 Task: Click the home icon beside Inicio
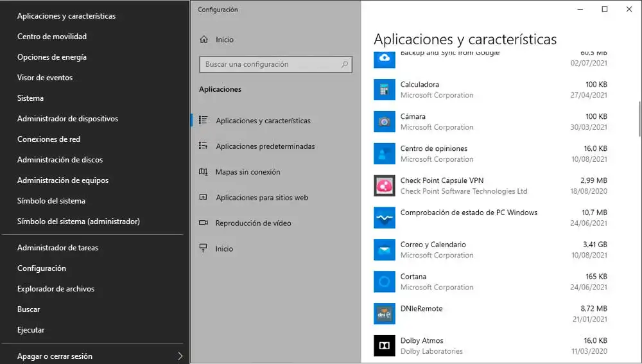[204, 39]
